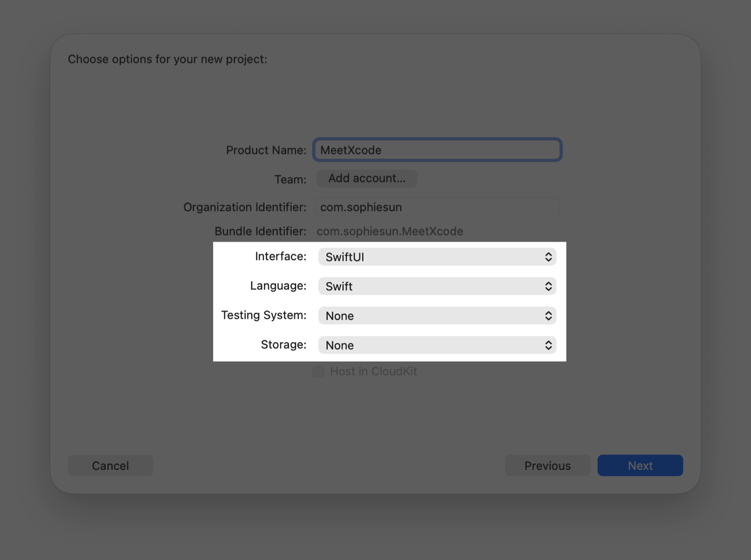Click inside the Product Name field
This screenshot has width=751, height=560.
(x=437, y=150)
